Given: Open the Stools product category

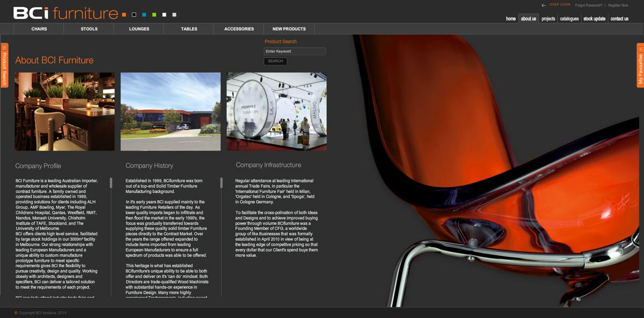Looking at the screenshot, I should 89,29.
